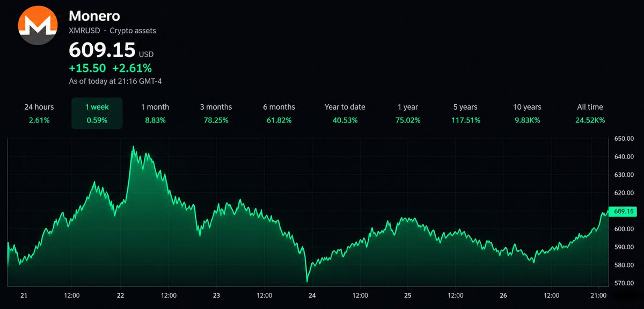Click the 609.15 current price axis label
Viewport: 644px width, 309px height.
(621, 211)
